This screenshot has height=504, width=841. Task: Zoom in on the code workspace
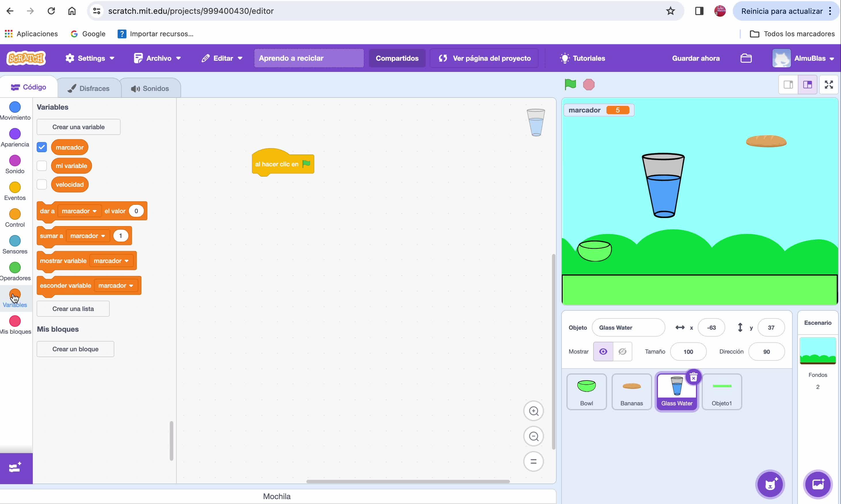coord(534,411)
